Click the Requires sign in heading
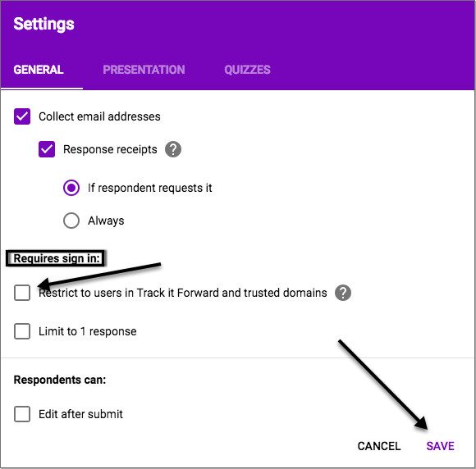The width and height of the screenshot is (476, 469). pyautogui.click(x=57, y=258)
